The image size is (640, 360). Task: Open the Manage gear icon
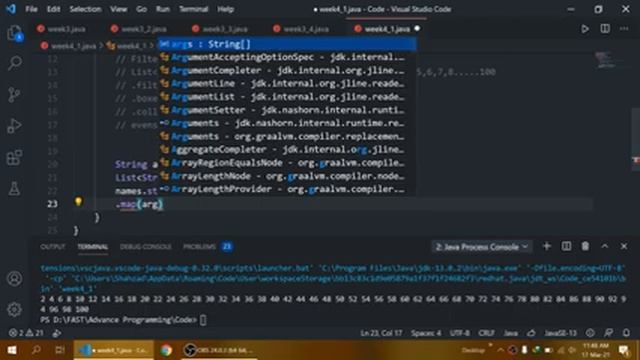(15, 309)
